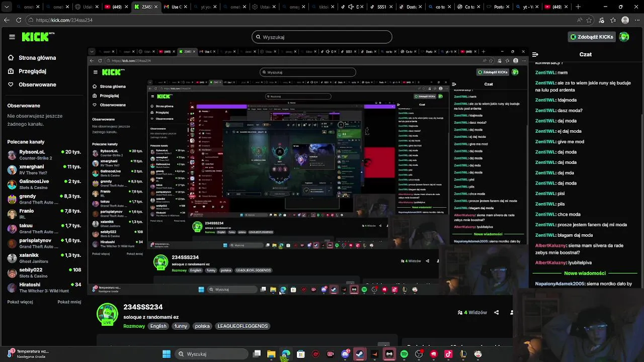644x362 pixels.
Task: Open the Edge settings and more menu
Action: click(636, 20)
